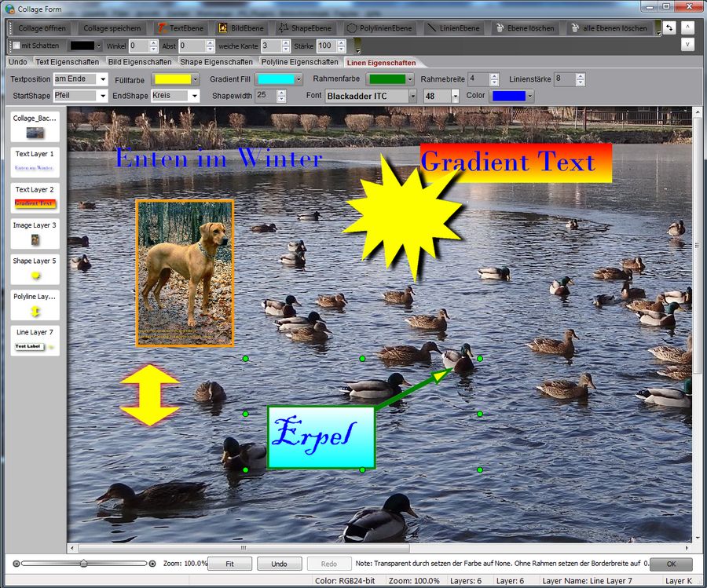This screenshot has width=707, height=588.
Task: Click the swap arrows icon at top right
Action: (x=669, y=27)
